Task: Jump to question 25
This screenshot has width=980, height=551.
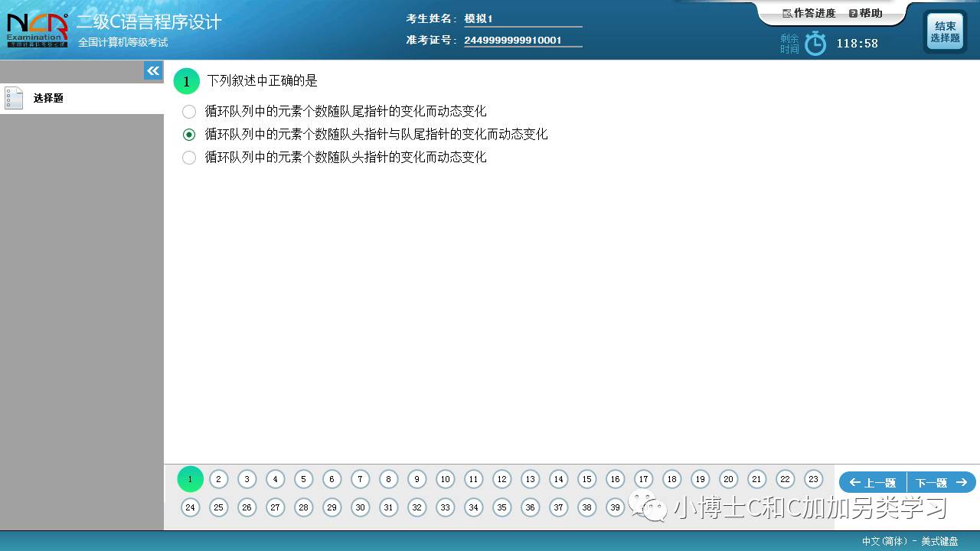Action: click(x=218, y=507)
